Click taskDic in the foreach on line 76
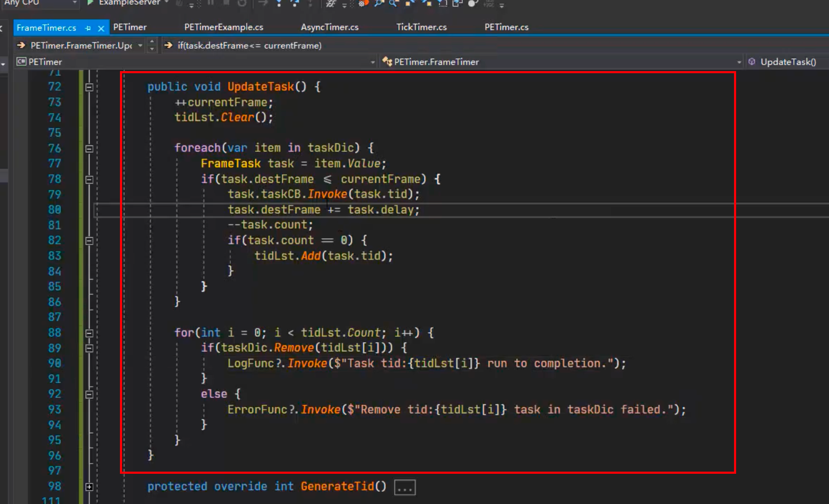Viewport: 829px width, 504px height. click(x=331, y=148)
